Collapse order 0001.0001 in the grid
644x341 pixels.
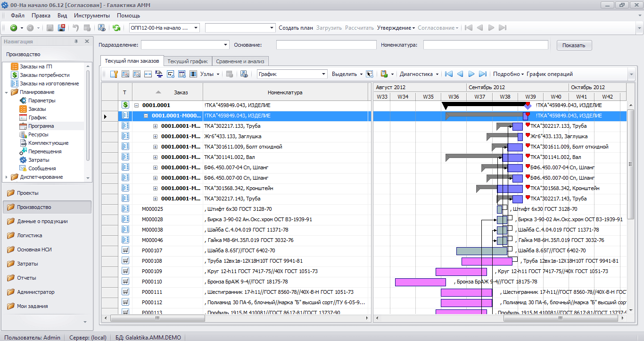pos(137,106)
